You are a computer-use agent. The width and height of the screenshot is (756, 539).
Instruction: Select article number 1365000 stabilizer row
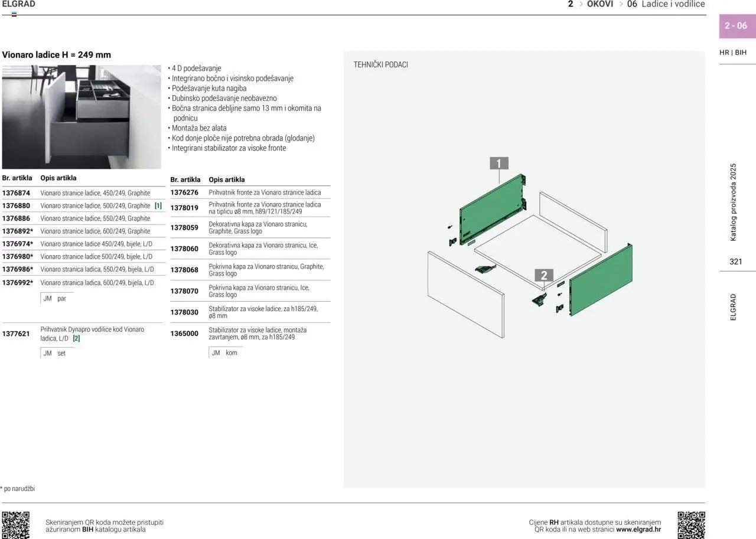tap(185, 334)
